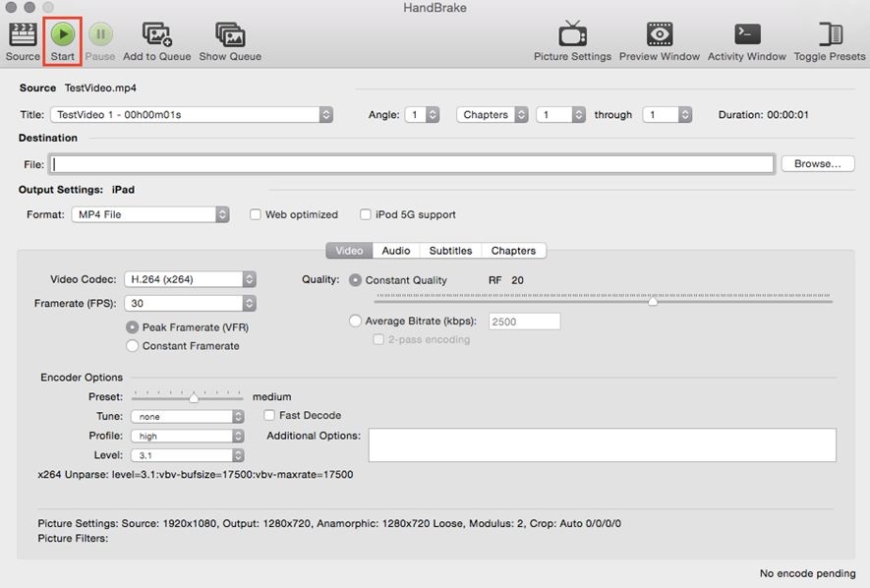Open the Source clapperboard icon

pos(23,35)
